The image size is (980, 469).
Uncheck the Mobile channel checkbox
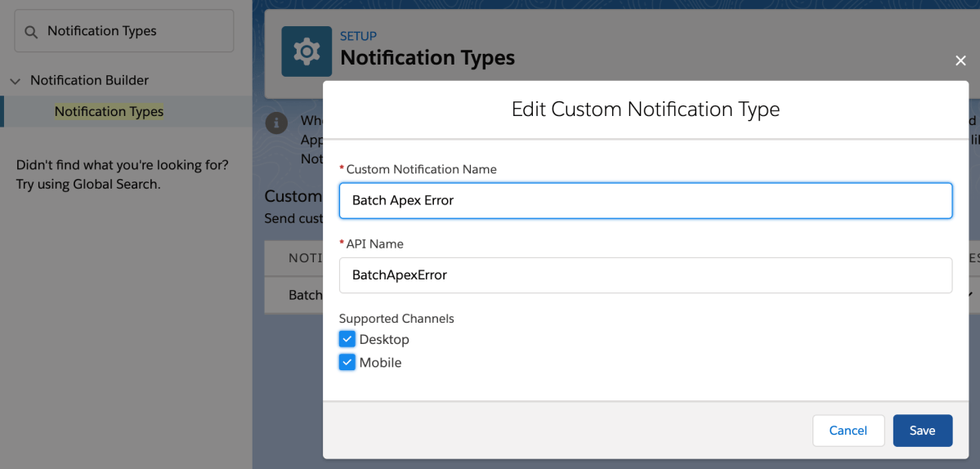point(347,362)
